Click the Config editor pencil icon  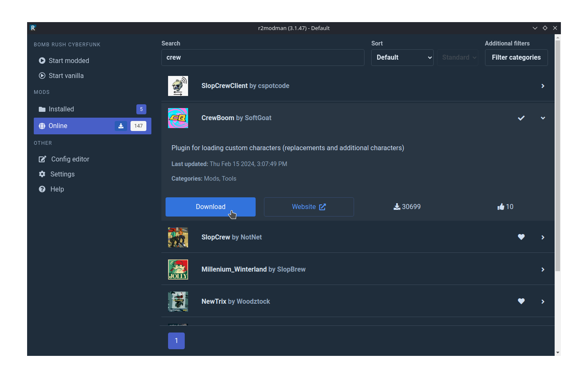pos(43,159)
